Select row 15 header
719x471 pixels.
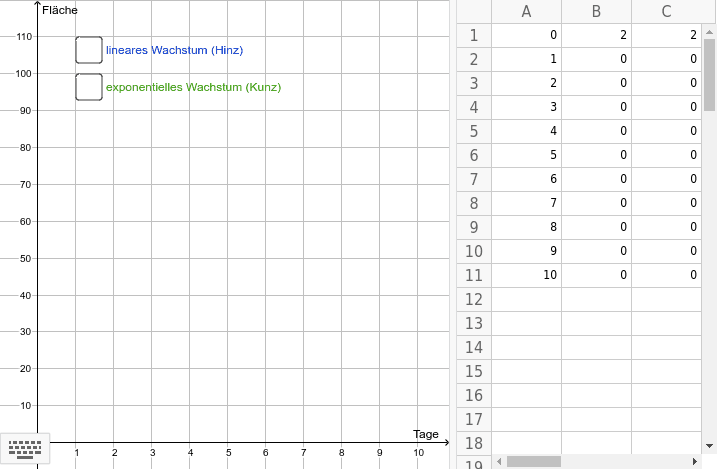[x=474, y=371]
